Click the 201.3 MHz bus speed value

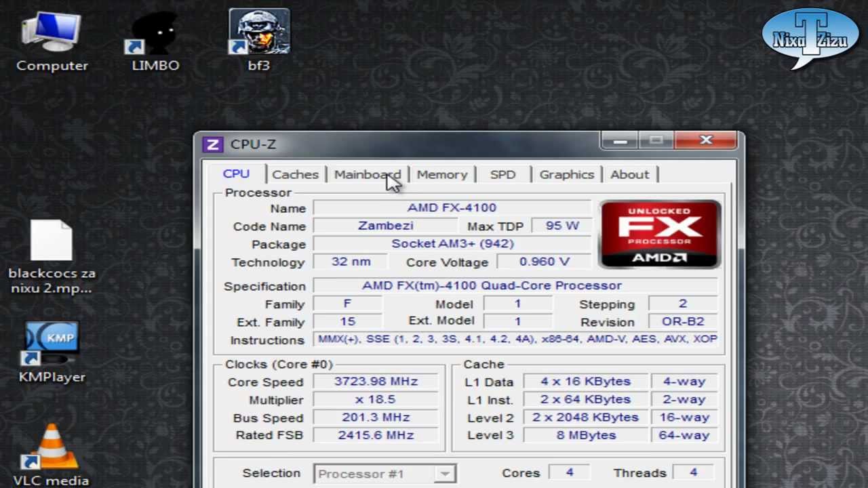(x=376, y=418)
